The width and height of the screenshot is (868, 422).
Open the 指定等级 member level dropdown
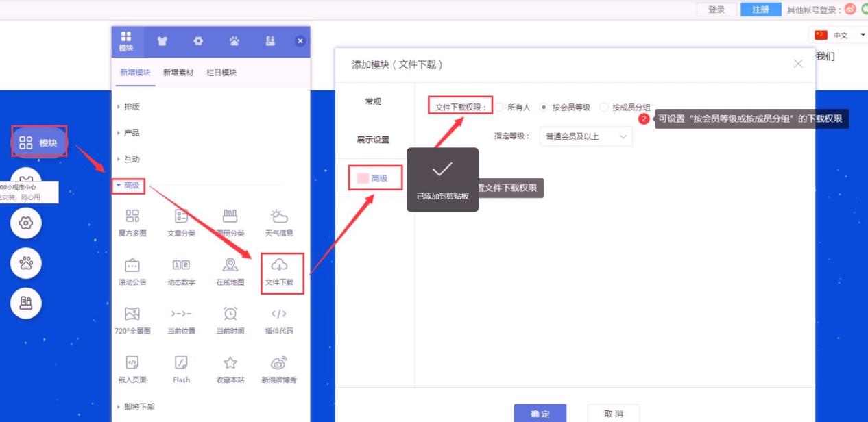586,136
